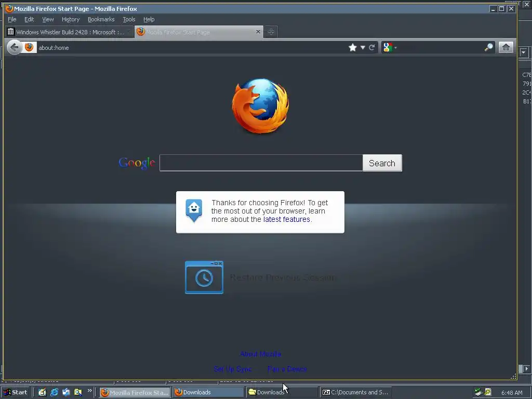Bookmark this page with the star icon
Screen dimensions: 532x399
(353, 47)
